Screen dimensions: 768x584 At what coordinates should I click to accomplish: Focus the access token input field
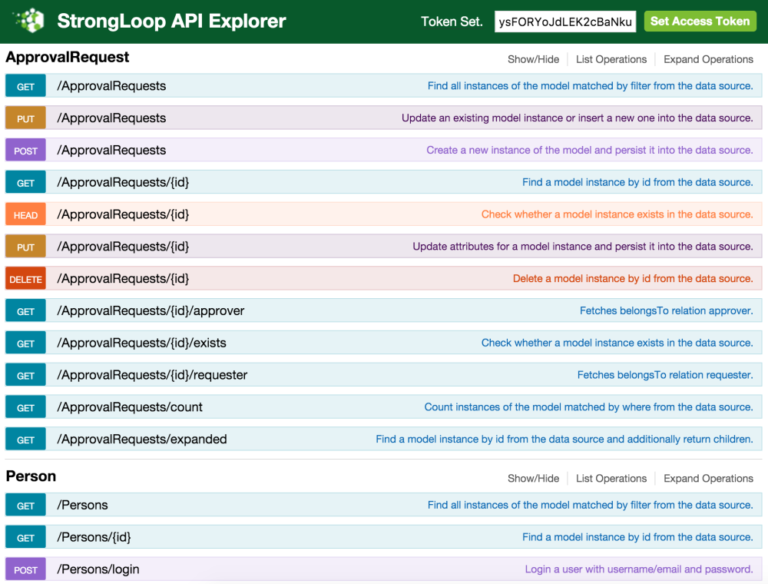click(x=565, y=21)
